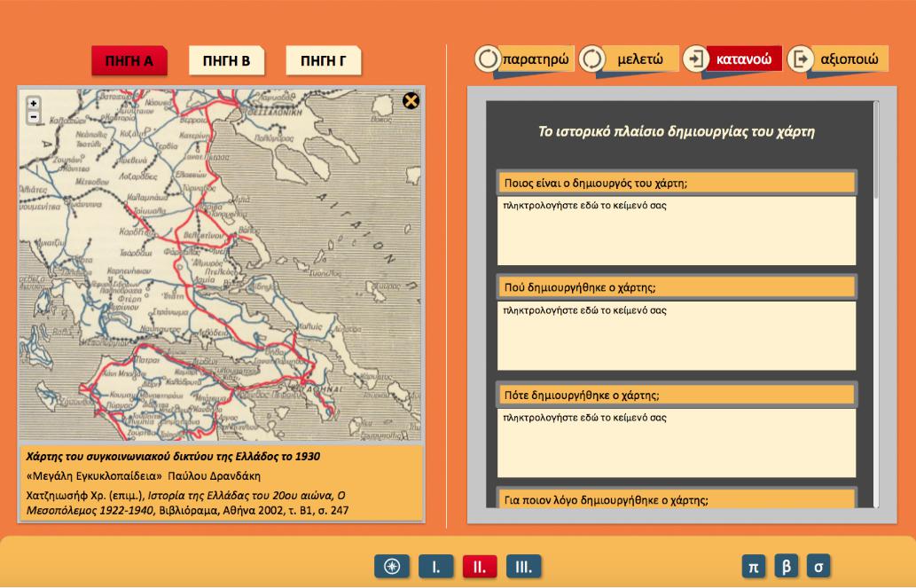The width and height of the screenshot is (916, 588).
Task: Click the text «Μεγάλη Εγκυκλοπαίδεια» Παύλου Δρανδάκη
Action: tap(143, 475)
